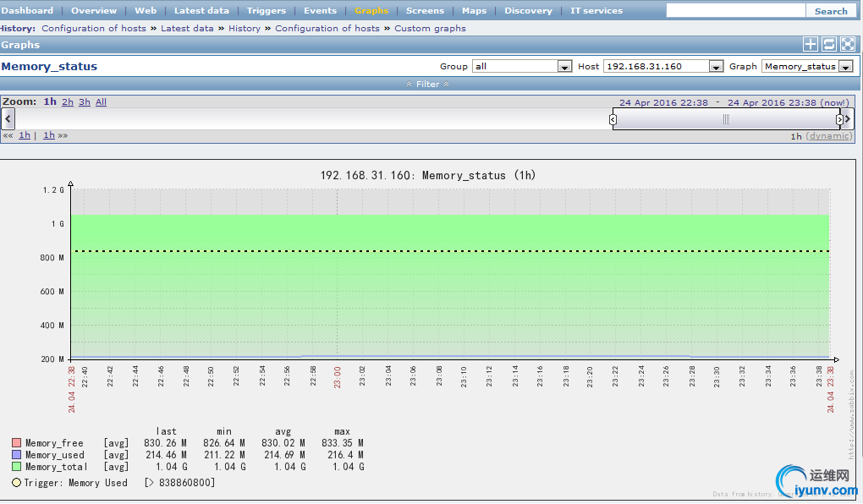Open the Graph dropdown showing Memory_status
863x504 pixels.
(844, 67)
